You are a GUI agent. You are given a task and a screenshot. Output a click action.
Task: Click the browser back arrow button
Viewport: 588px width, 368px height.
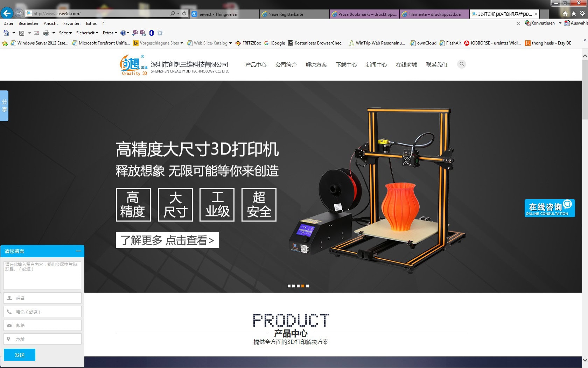[x=7, y=13]
